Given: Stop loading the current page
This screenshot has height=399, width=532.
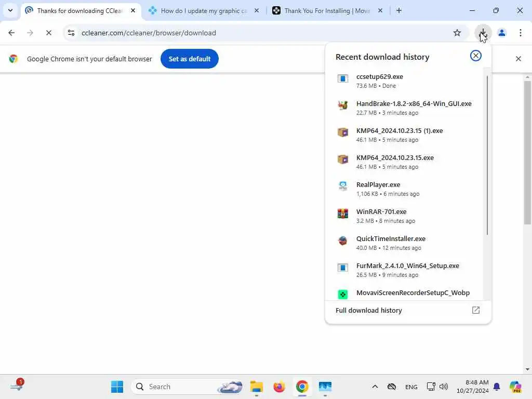Looking at the screenshot, I should 48,33.
